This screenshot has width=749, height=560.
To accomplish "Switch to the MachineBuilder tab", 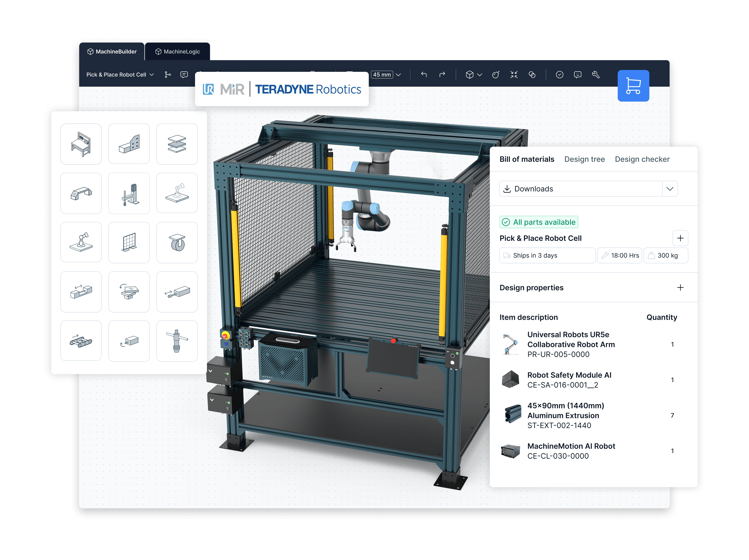I will (x=112, y=51).
